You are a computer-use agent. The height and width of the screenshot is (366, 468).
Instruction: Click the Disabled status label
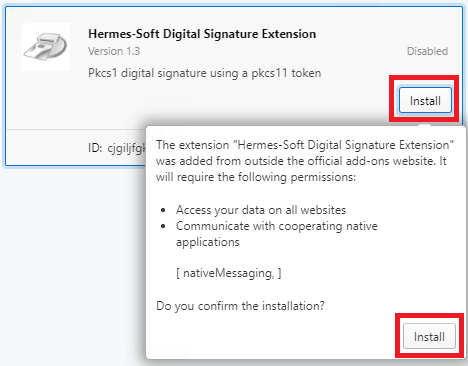point(427,51)
